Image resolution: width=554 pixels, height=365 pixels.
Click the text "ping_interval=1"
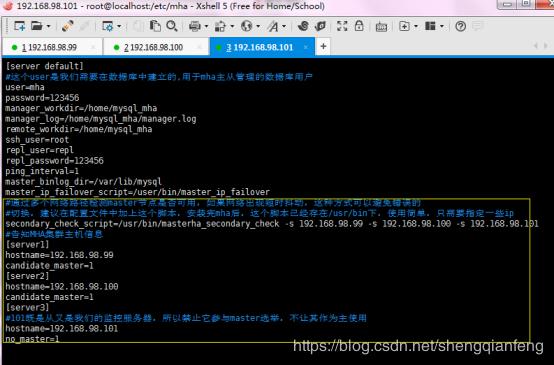tap(42, 171)
